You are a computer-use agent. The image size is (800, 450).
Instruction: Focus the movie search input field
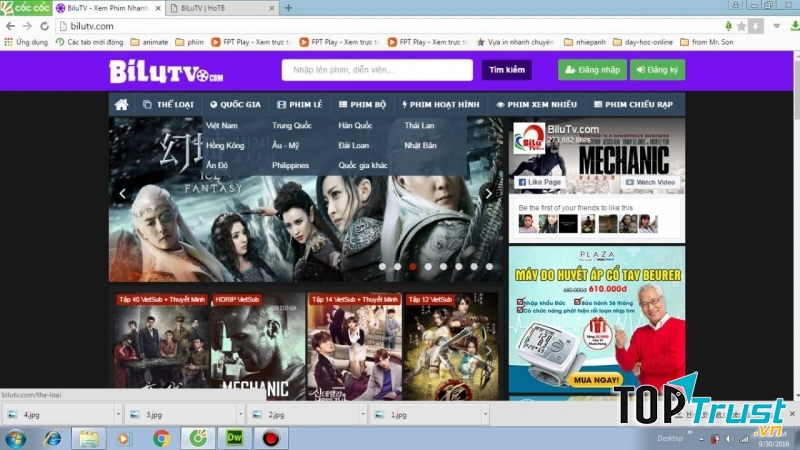(x=377, y=70)
